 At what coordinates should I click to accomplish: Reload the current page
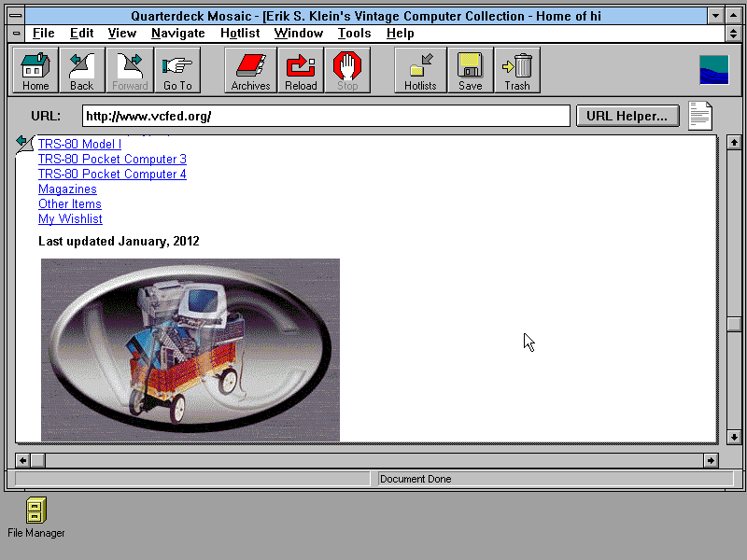(301, 70)
